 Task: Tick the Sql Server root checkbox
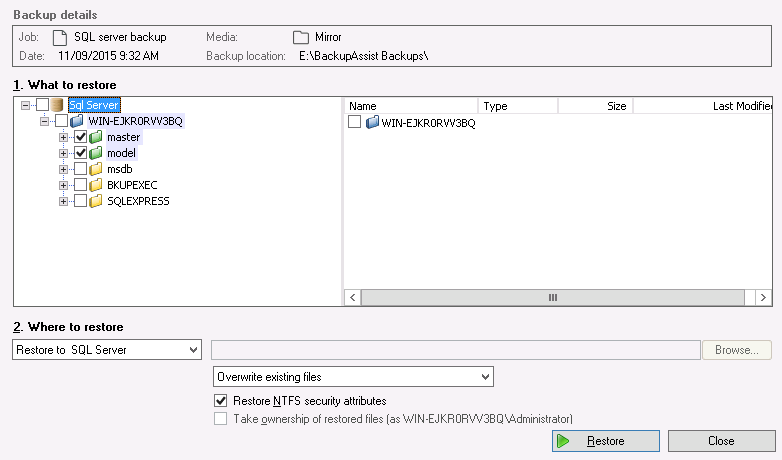click(42, 105)
